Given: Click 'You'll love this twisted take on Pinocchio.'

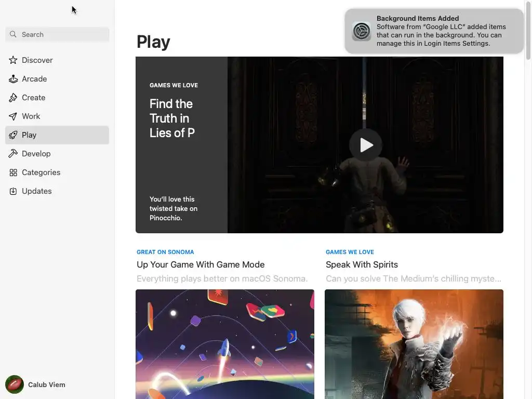Looking at the screenshot, I should coord(174,208).
